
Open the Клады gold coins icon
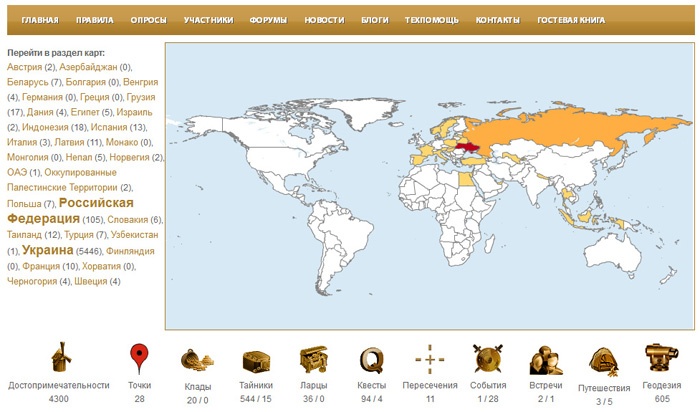(x=197, y=360)
